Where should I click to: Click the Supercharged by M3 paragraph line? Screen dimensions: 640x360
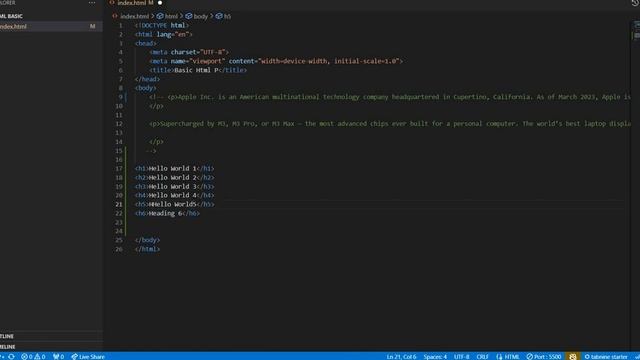tap(390, 124)
